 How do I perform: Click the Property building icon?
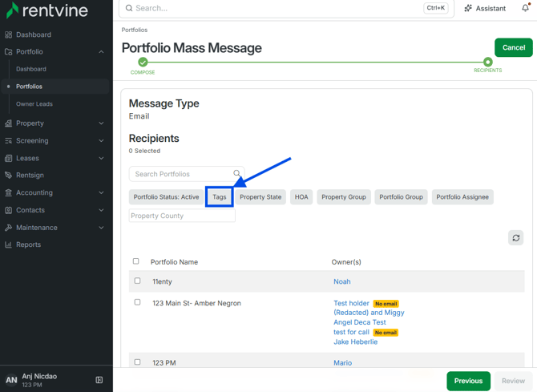coord(9,123)
